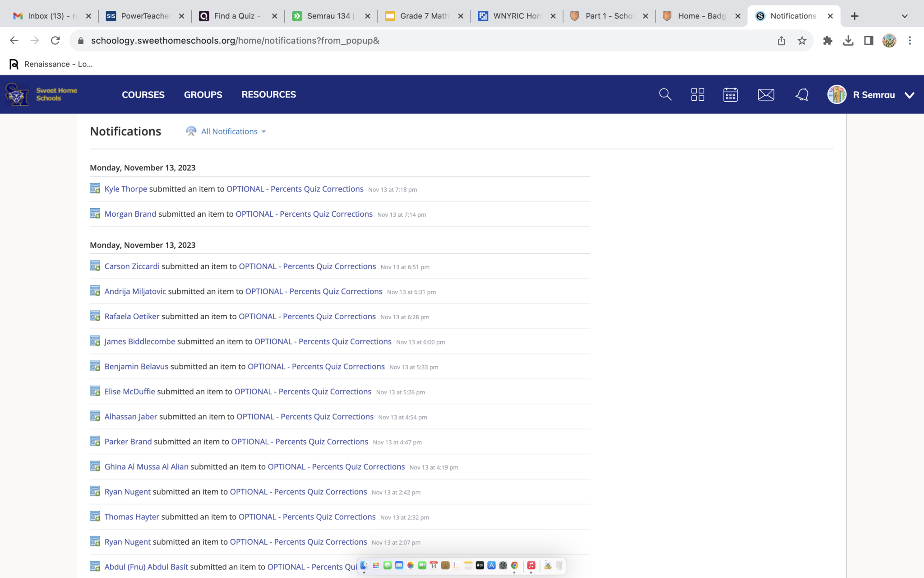Open the tab search chevron
Image resolution: width=924 pixels, height=578 pixels.
coord(904,16)
